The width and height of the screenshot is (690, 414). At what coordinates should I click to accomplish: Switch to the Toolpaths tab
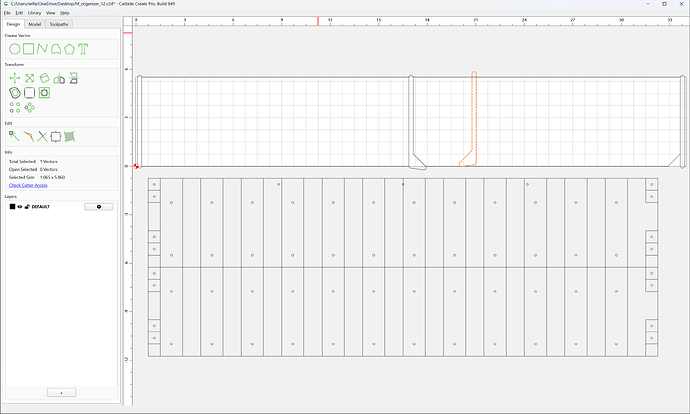(59, 24)
